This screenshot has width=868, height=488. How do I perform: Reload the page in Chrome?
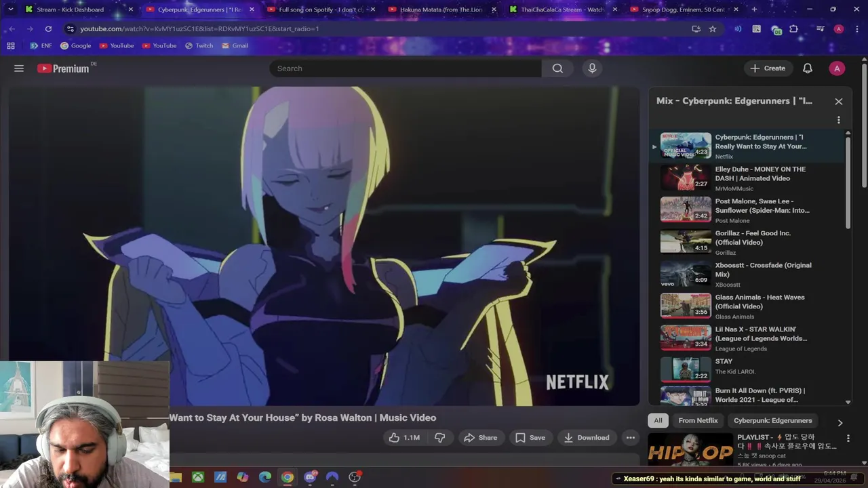click(48, 29)
